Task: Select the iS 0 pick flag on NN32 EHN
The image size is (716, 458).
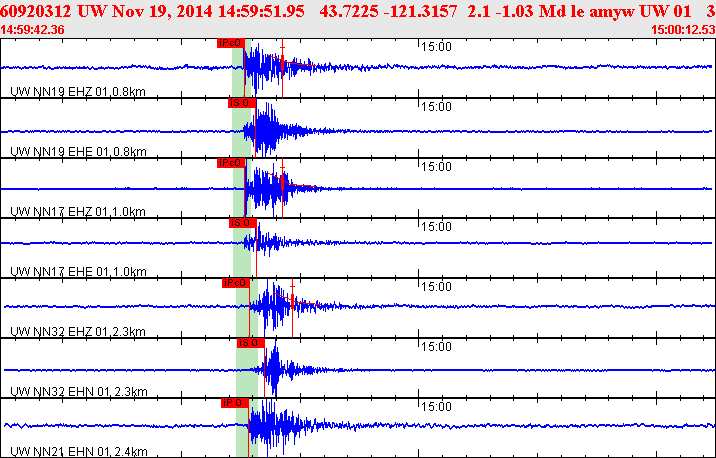Action: 250,343
